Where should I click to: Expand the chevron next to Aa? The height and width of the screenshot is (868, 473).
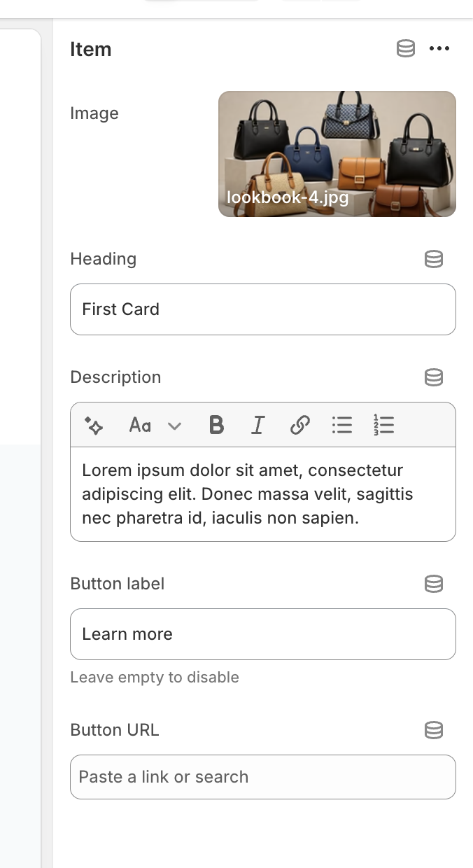coord(175,426)
